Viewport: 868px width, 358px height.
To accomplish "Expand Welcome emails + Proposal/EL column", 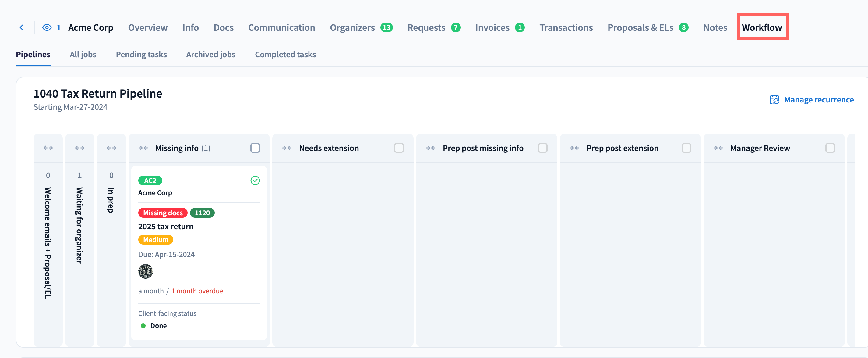I will 48,148.
